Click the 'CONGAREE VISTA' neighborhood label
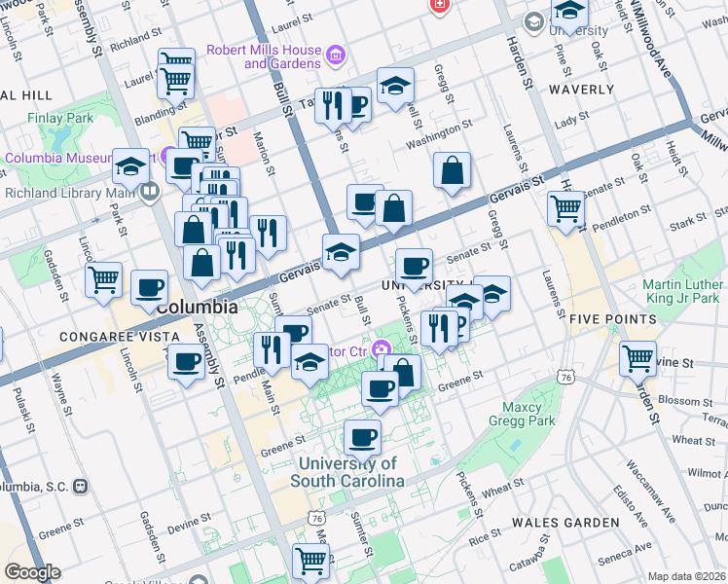 tap(120, 337)
